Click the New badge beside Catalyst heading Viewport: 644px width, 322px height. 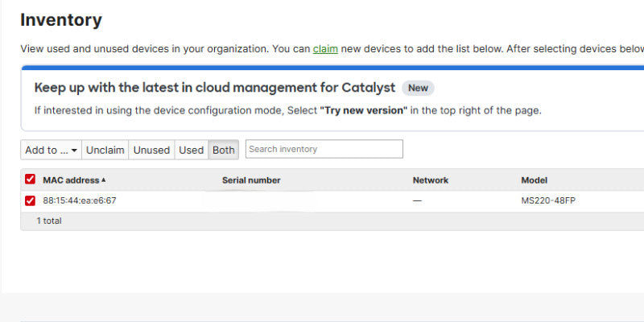418,88
